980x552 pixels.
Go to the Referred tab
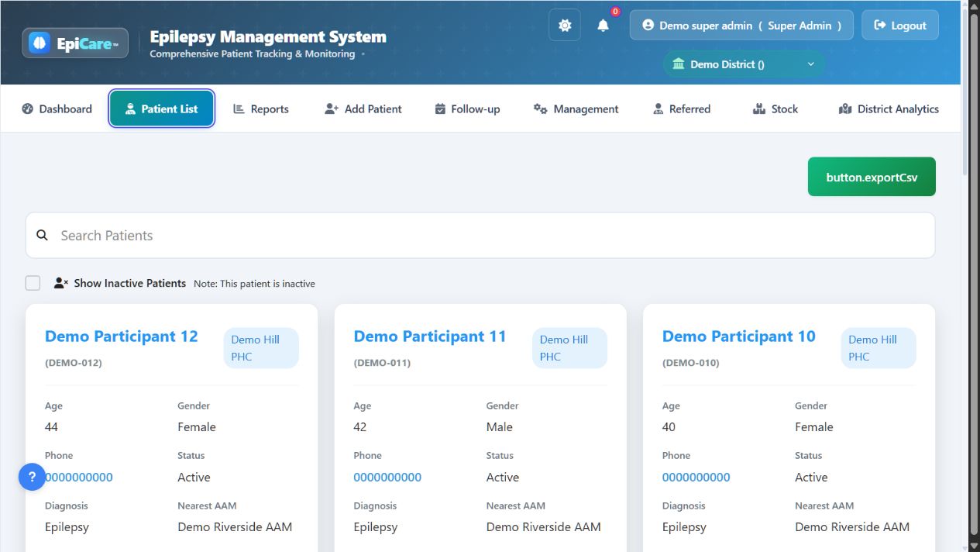coord(682,109)
